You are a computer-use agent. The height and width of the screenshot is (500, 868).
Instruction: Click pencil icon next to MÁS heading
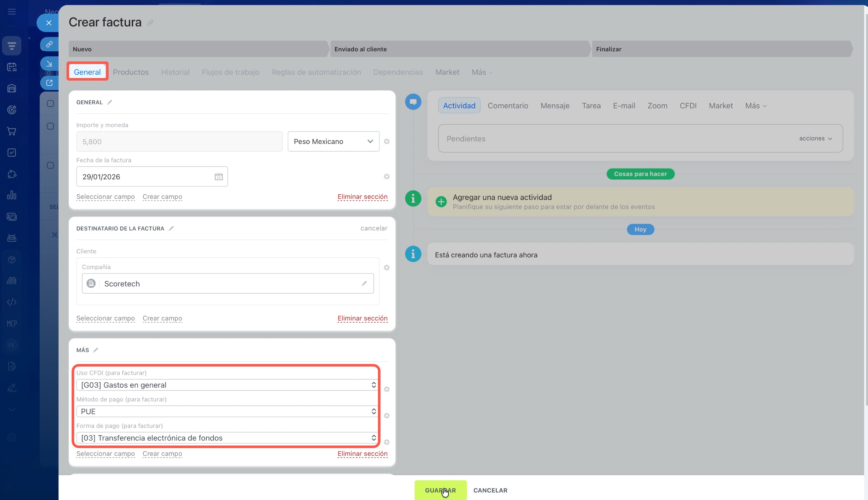96,350
